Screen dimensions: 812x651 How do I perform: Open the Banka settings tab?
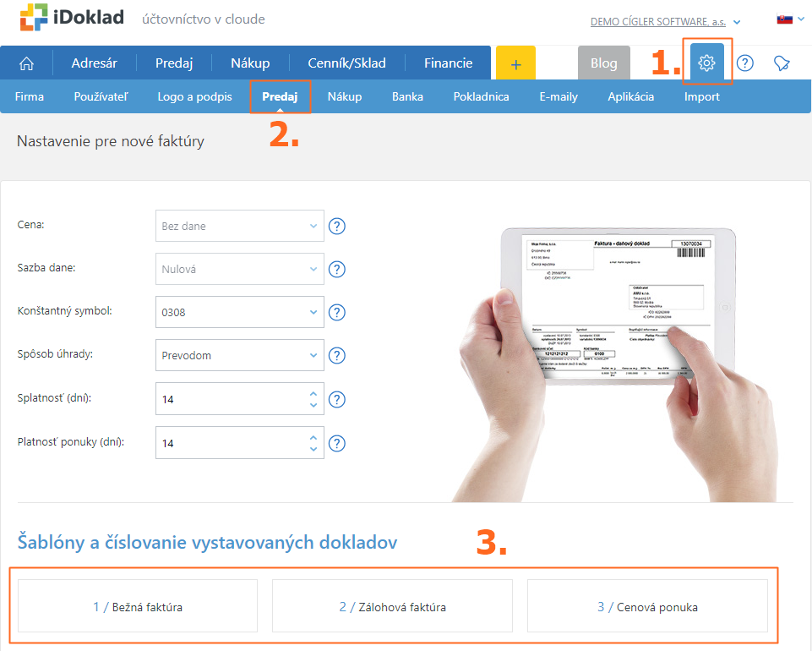click(x=407, y=96)
